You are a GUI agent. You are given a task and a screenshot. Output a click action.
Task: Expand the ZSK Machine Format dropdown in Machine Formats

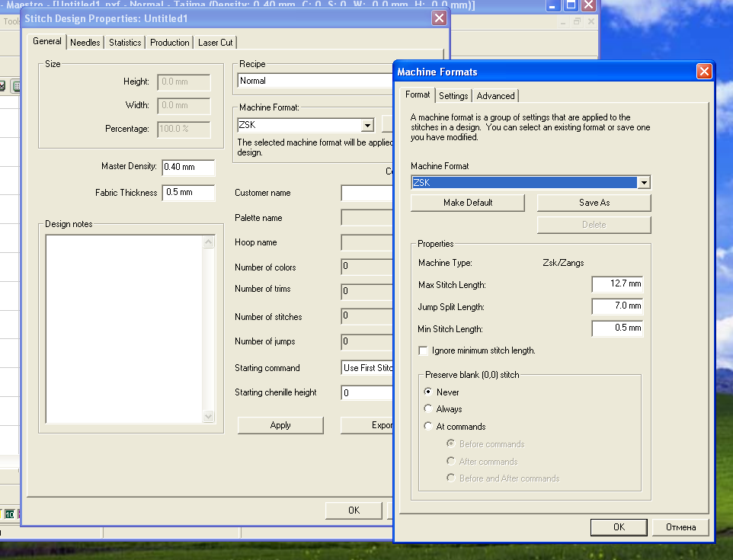pos(644,183)
